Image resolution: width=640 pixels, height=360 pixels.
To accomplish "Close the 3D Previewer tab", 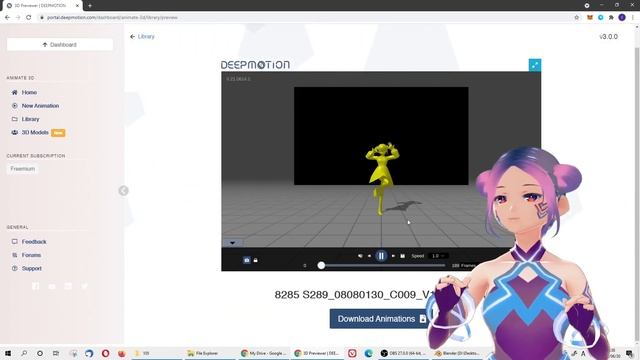I will 77,6.
